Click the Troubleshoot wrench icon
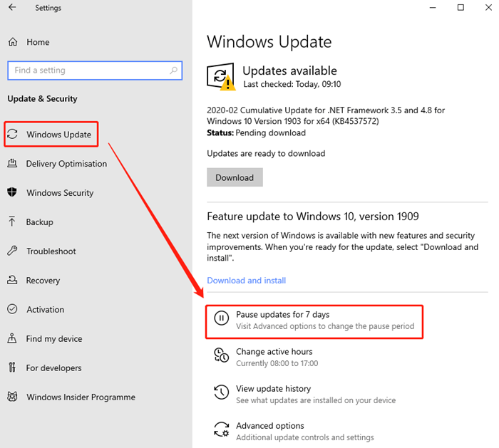Image resolution: width=499 pixels, height=448 pixels. 12,251
